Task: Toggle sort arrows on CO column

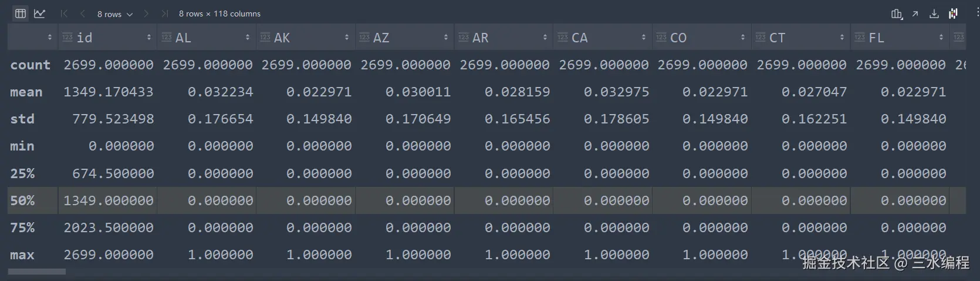Action: pyautogui.click(x=743, y=38)
